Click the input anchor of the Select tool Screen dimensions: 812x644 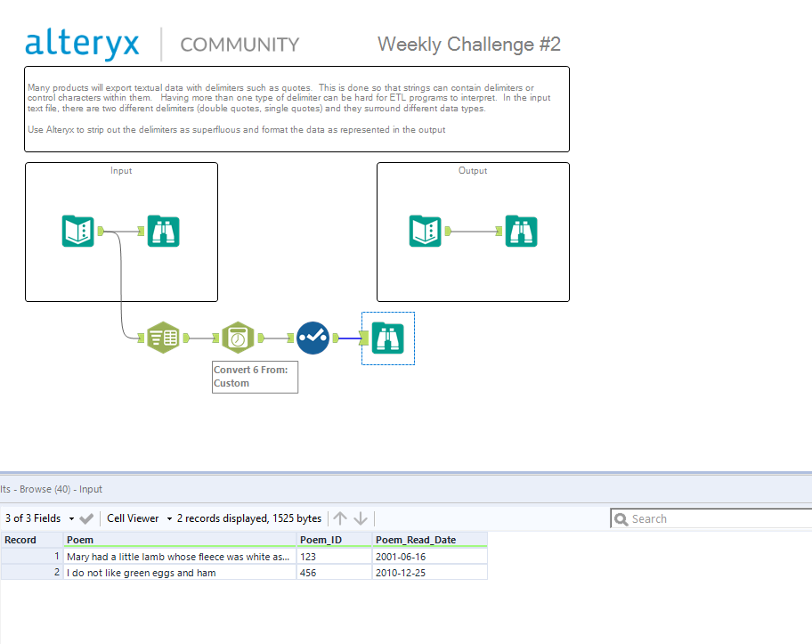(x=290, y=338)
